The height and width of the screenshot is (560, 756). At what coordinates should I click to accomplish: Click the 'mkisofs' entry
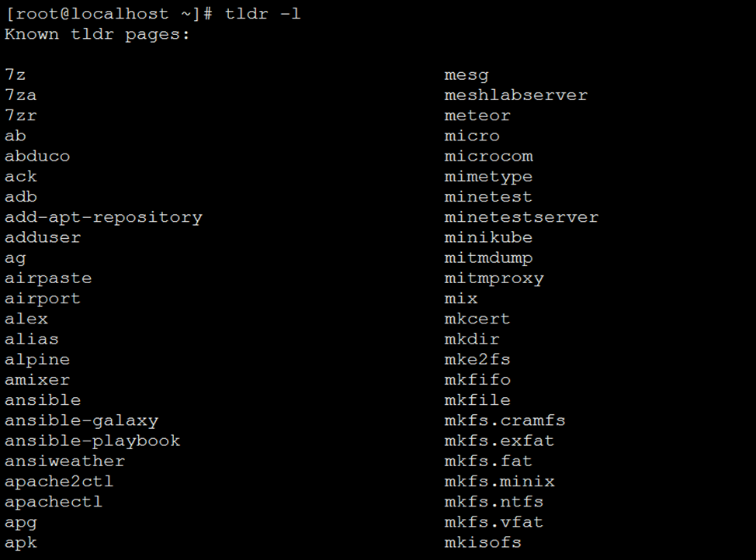point(483,542)
